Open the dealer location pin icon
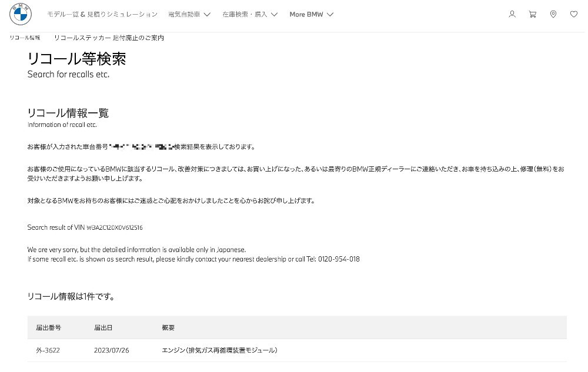 coord(553,14)
